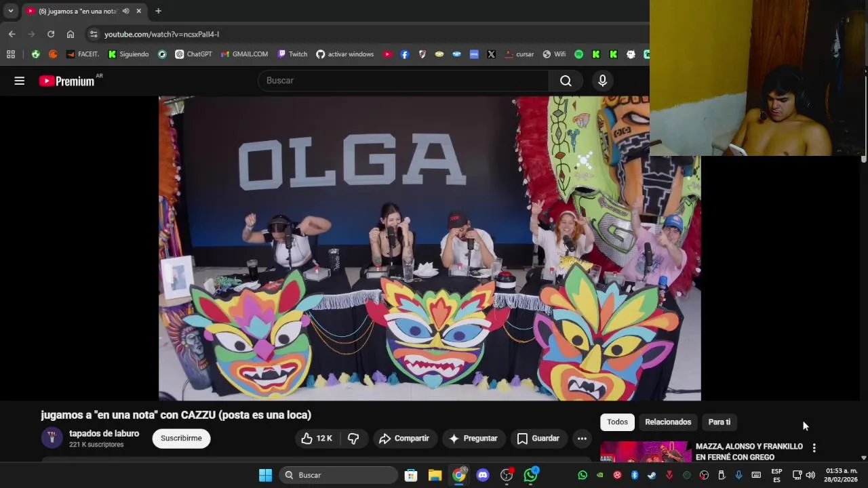Subscribe with the Suscribirme button

(x=181, y=439)
